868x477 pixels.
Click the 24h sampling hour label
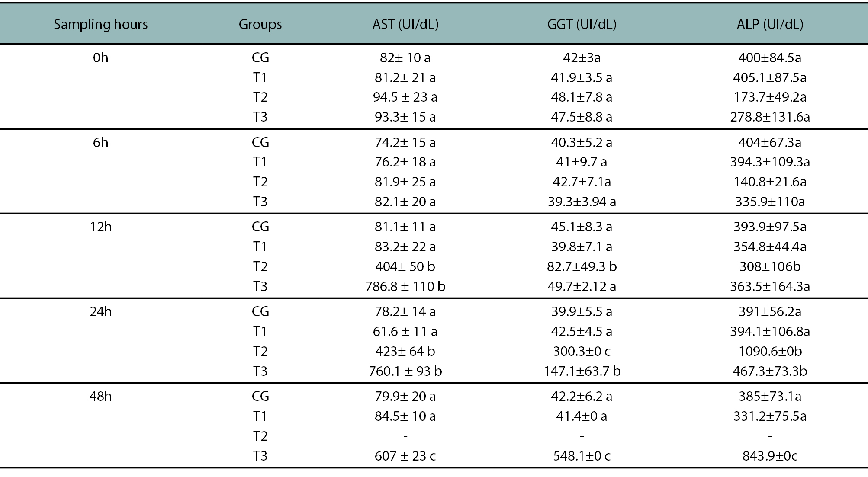[x=100, y=311]
